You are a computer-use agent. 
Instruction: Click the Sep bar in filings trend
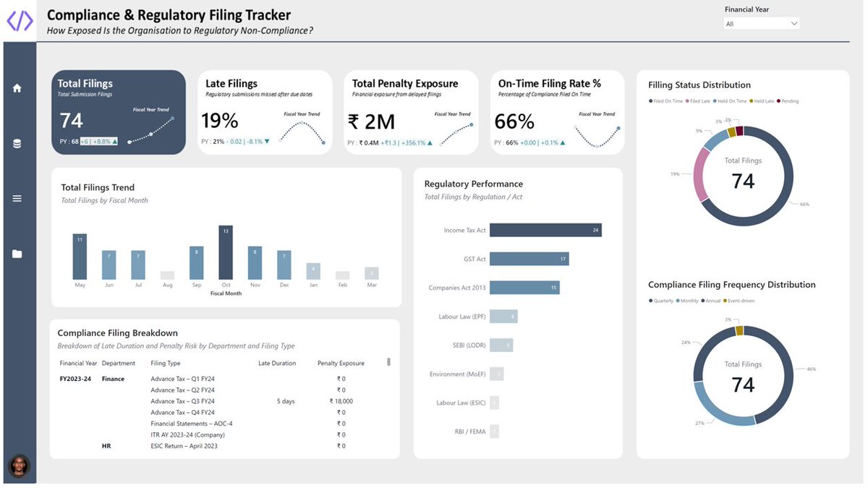(x=197, y=263)
